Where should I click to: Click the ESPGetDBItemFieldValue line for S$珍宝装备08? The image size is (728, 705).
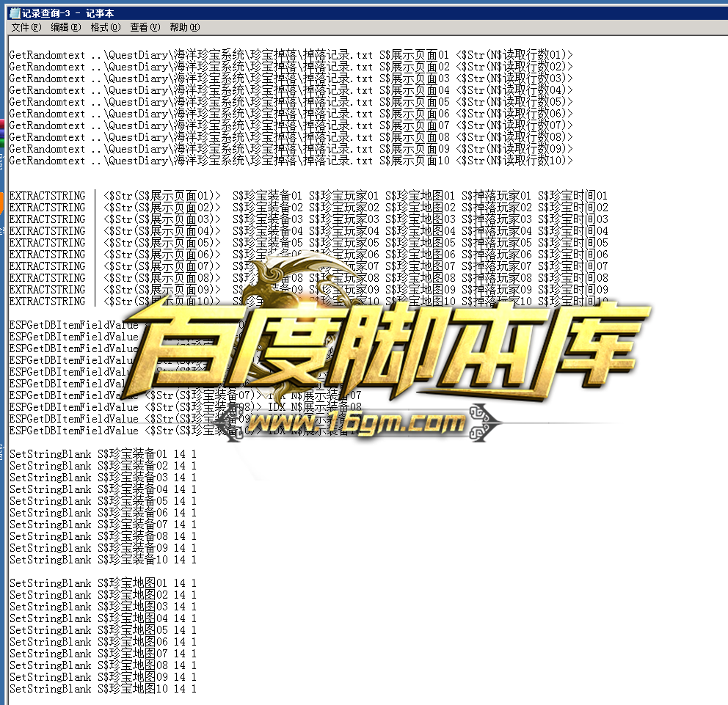coord(185,407)
